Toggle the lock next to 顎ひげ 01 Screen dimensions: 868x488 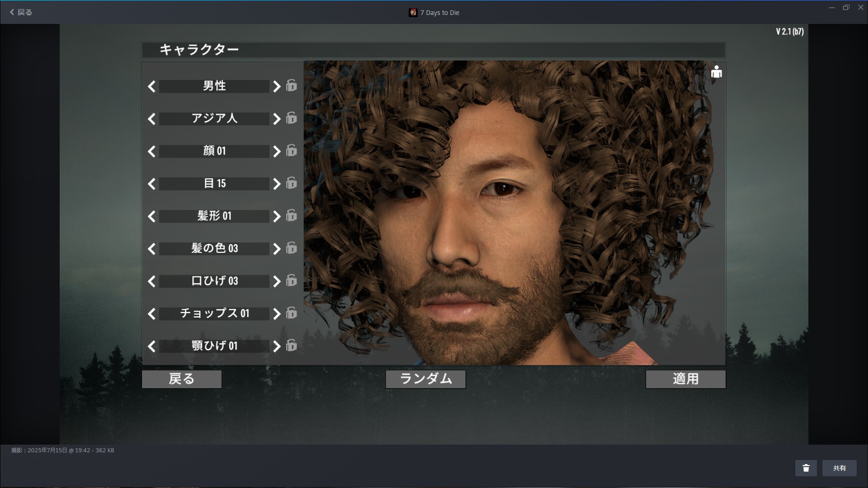tap(292, 346)
